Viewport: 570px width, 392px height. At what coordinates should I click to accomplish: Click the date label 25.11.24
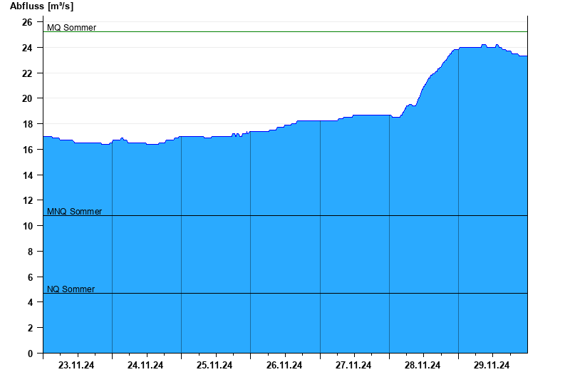(x=214, y=365)
